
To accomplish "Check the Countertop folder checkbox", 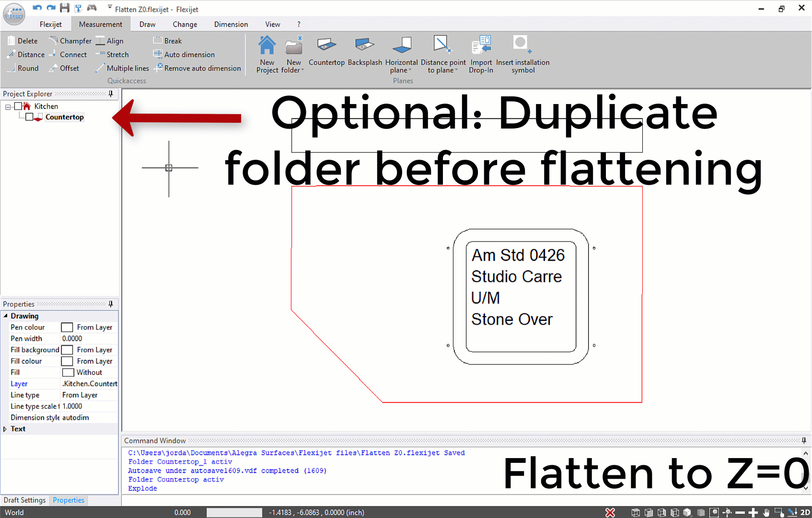I will click(x=30, y=117).
